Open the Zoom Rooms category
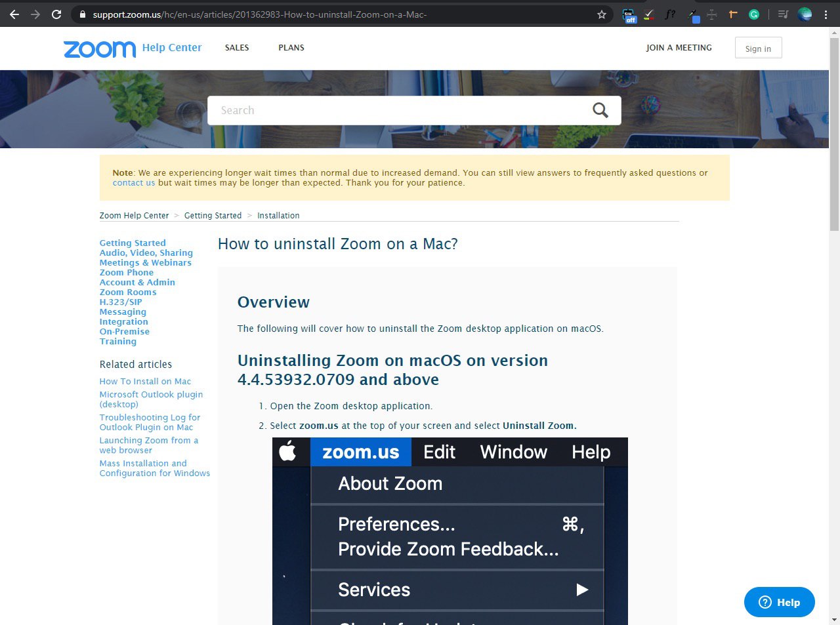 (128, 292)
